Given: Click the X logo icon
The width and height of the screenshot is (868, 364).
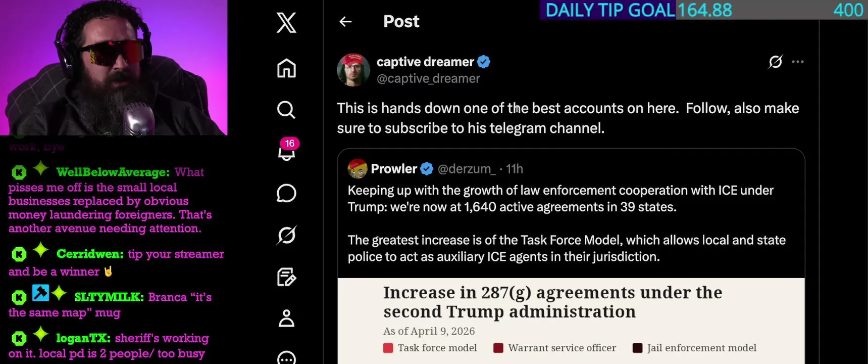Looking at the screenshot, I should 286,23.
